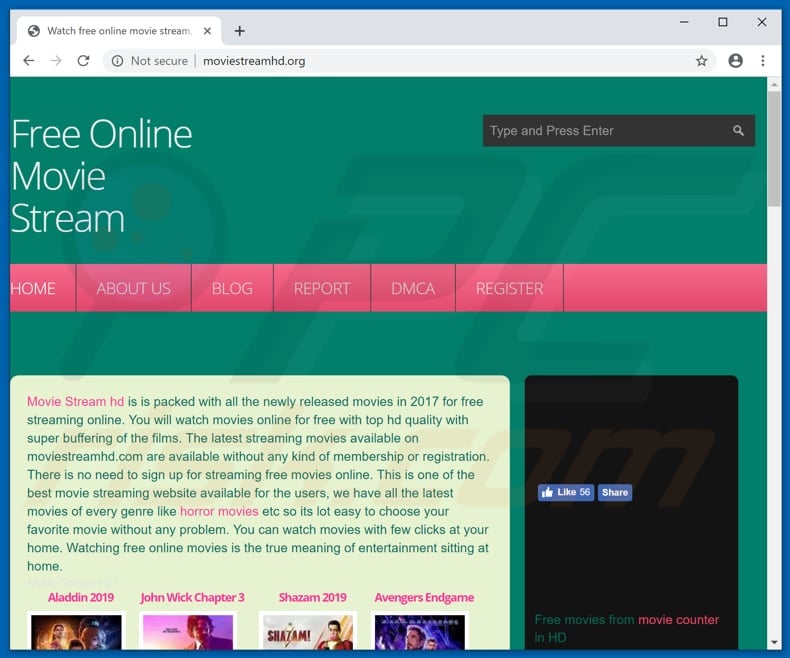The image size is (790, 658).
Task: Open the 'Movie Stream hd' link
Action: [76, 402]
